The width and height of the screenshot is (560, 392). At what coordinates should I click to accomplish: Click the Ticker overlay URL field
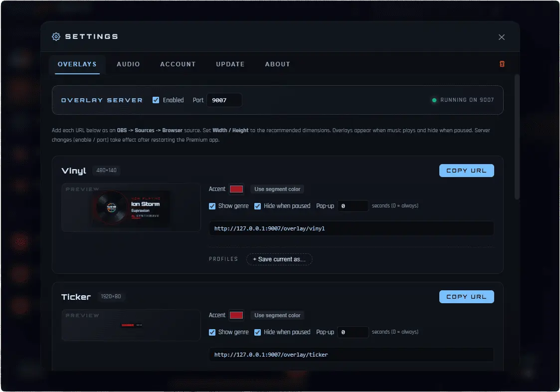coord(352,355)
